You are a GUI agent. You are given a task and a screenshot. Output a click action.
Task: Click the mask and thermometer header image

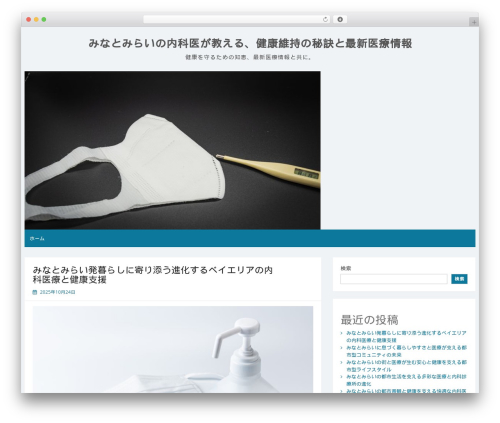[x=173, y=150]
